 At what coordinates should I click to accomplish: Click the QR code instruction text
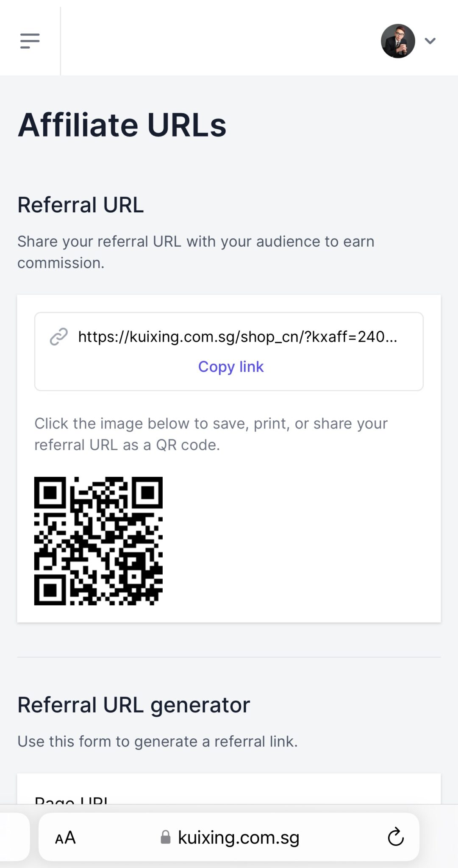pyautogui.click(x=211, y=434)
